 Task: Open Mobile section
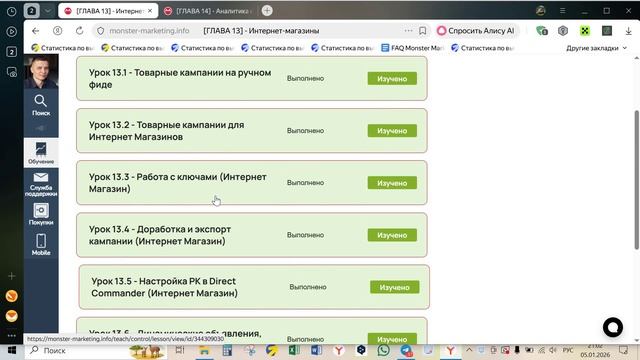[x=41, y=244]
